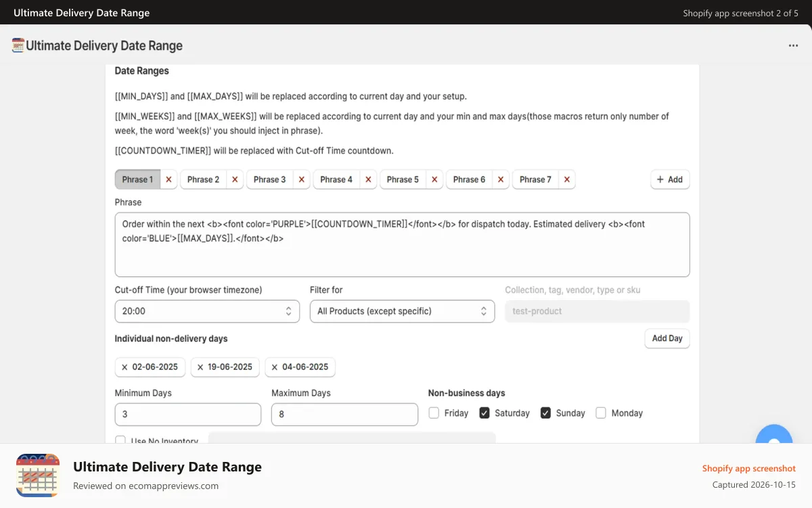Click the 19-06-2025 date chip text
Viewport: 812px width, 508px height.
(x=230, y=367)
